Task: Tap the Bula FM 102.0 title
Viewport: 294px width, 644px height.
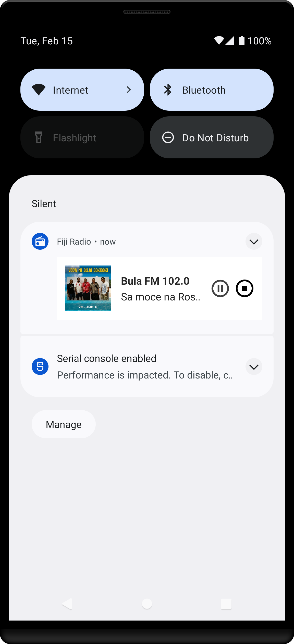Action: [155, 281]
